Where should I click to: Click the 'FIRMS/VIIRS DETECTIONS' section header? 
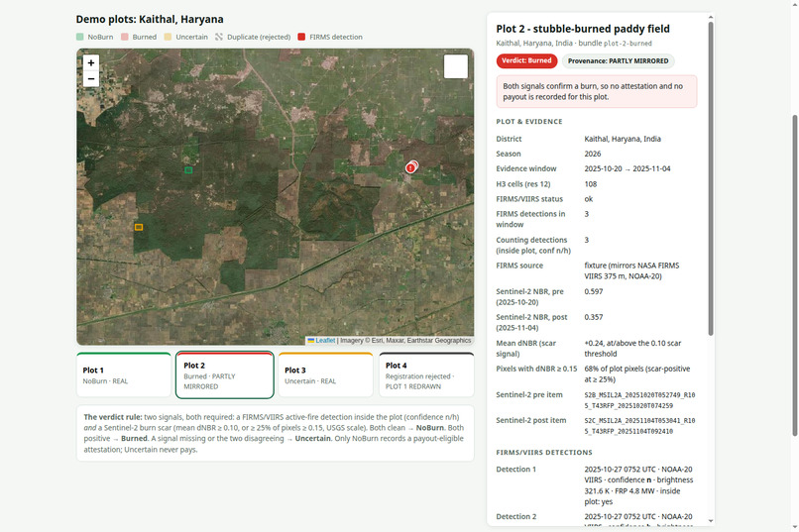pyautogui.click(x=544, y=452)
